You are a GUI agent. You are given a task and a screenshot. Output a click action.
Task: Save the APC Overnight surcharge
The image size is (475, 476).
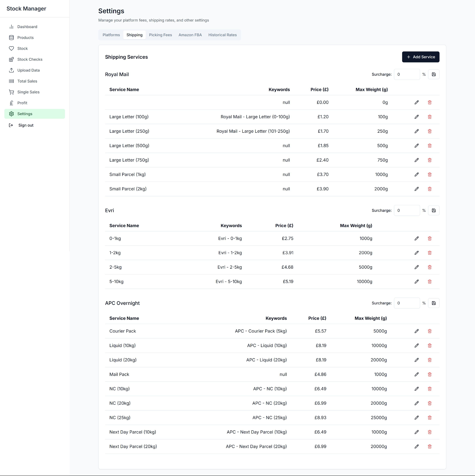pos(434,303)
